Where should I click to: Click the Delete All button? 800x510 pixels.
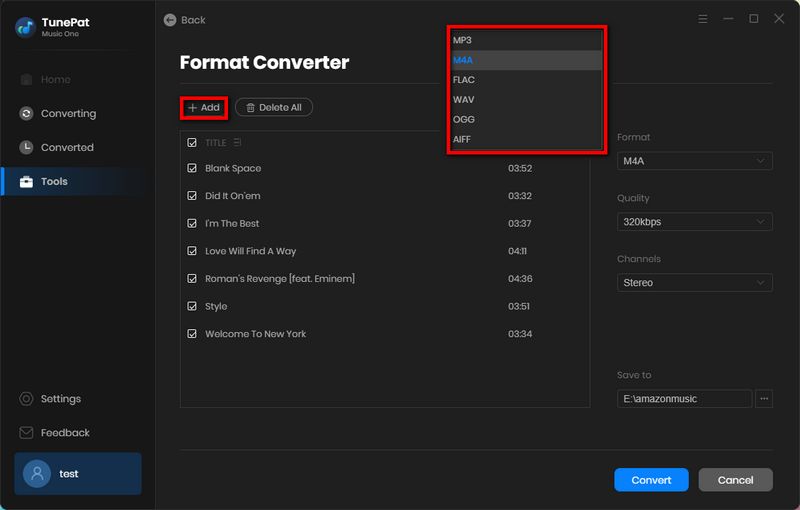click(x=273, y=108)
